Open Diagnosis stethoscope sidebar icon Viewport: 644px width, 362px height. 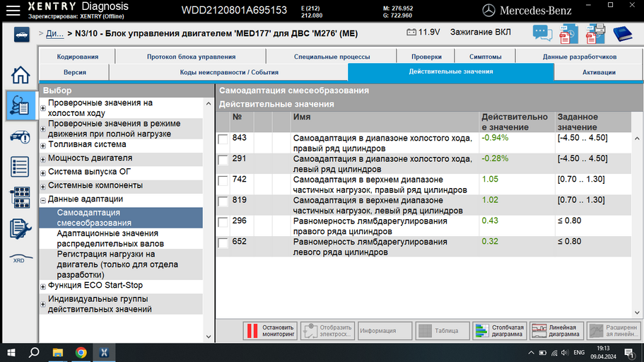(x=21, y=105)
